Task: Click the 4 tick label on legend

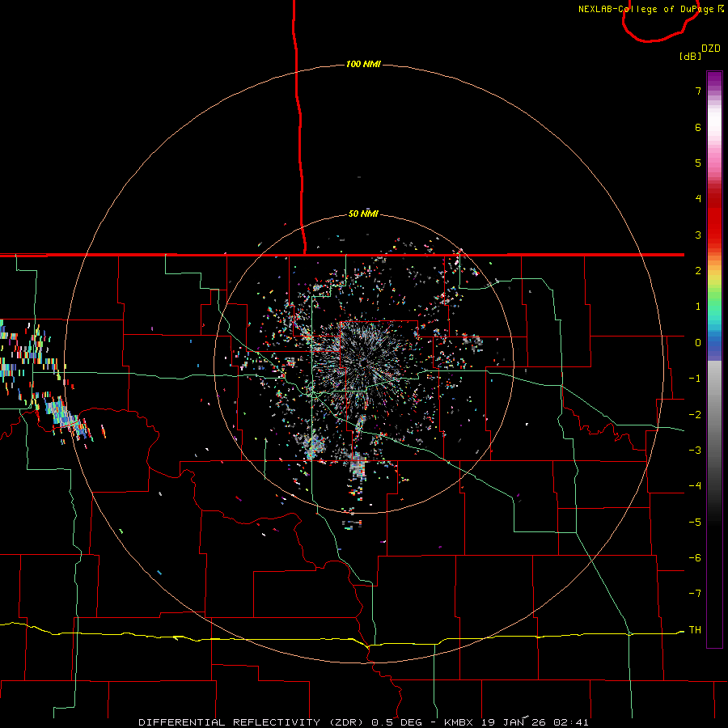Action: tap(698, 199)
